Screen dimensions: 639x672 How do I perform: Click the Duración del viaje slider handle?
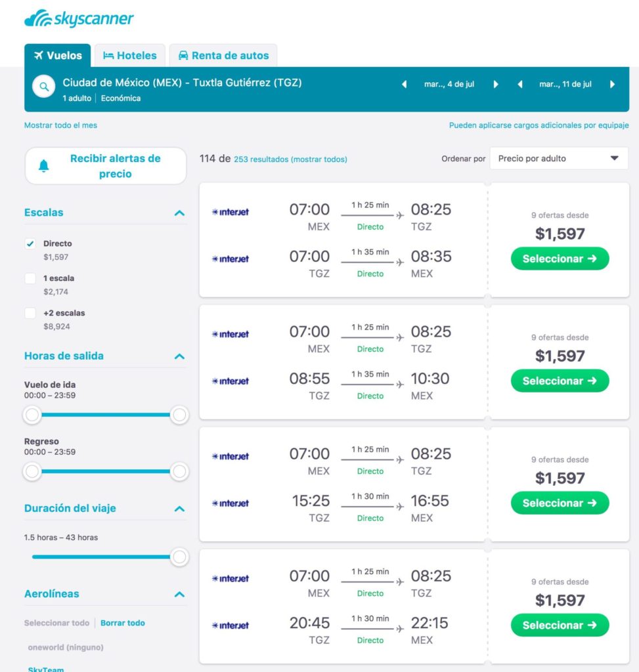click(x=179, y=557)
